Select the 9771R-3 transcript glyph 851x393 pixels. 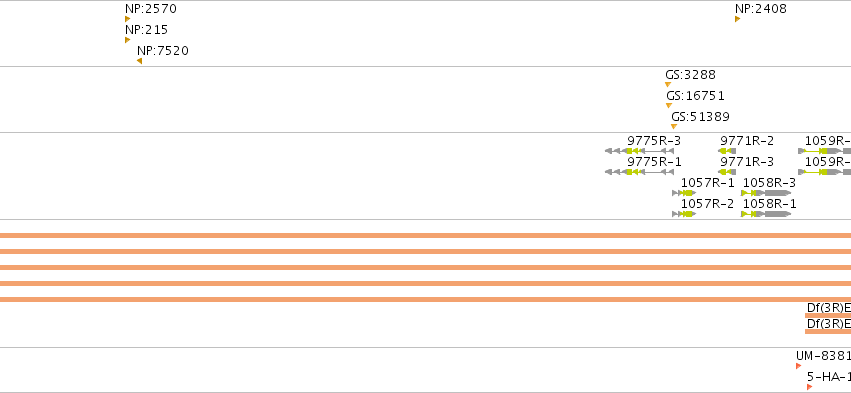point(727,172)
